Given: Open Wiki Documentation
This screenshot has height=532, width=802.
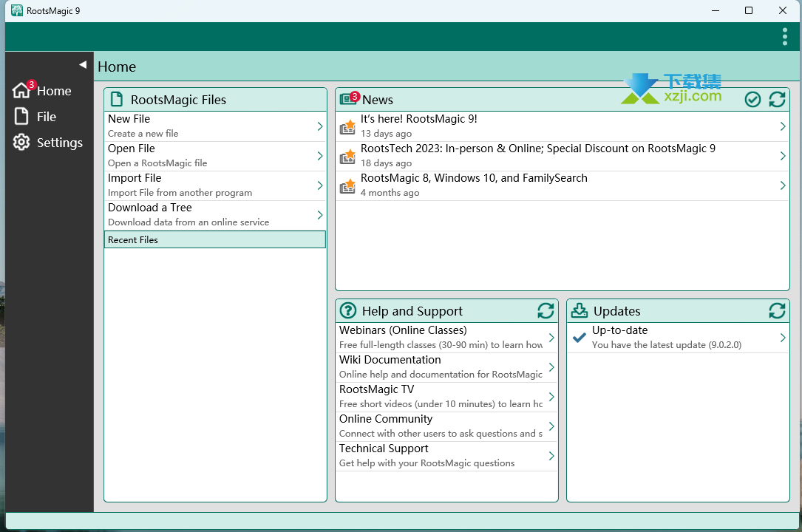Looking at the screenshot, I should tap(390, 361).
